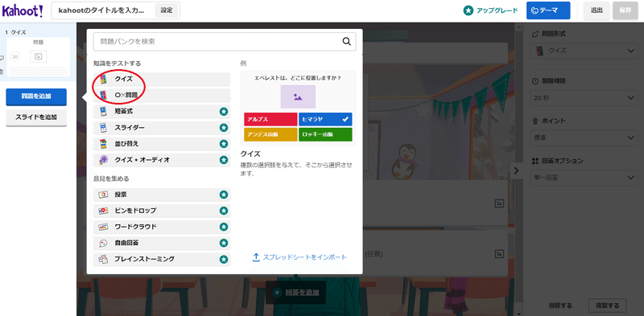Click the アップグレード link
Image resolution: width=644 pixels, height=316 pixels.
(490, 10)
